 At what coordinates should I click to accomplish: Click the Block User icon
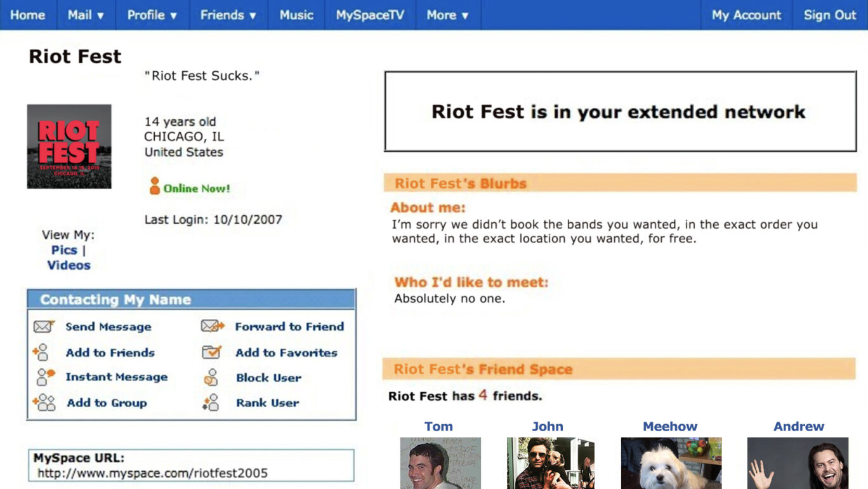[212, 377]
